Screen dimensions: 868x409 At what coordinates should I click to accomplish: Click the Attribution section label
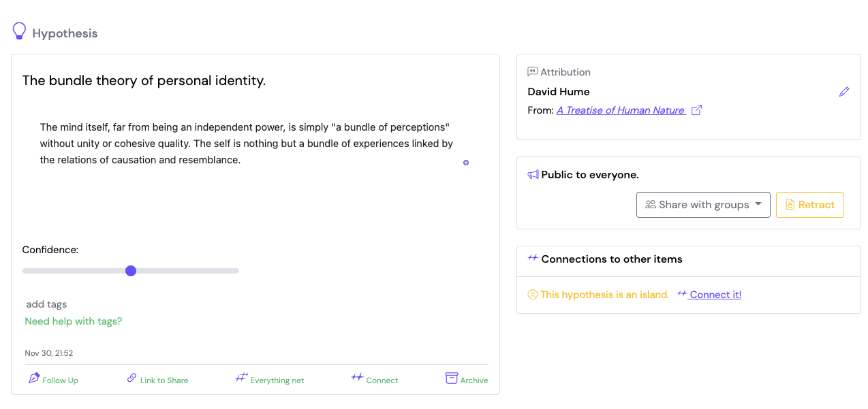[565, 72]
